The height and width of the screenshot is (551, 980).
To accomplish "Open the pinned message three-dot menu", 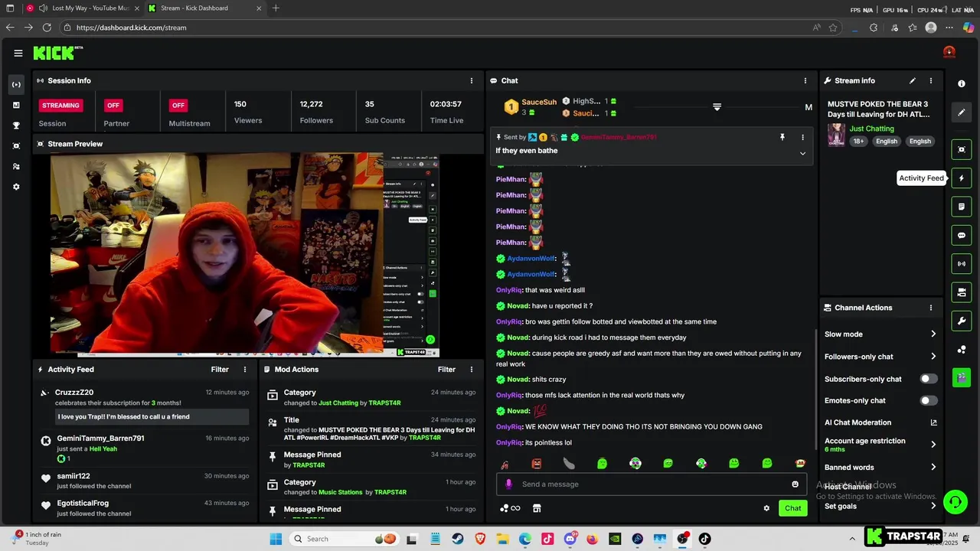I will click(802, 137).
